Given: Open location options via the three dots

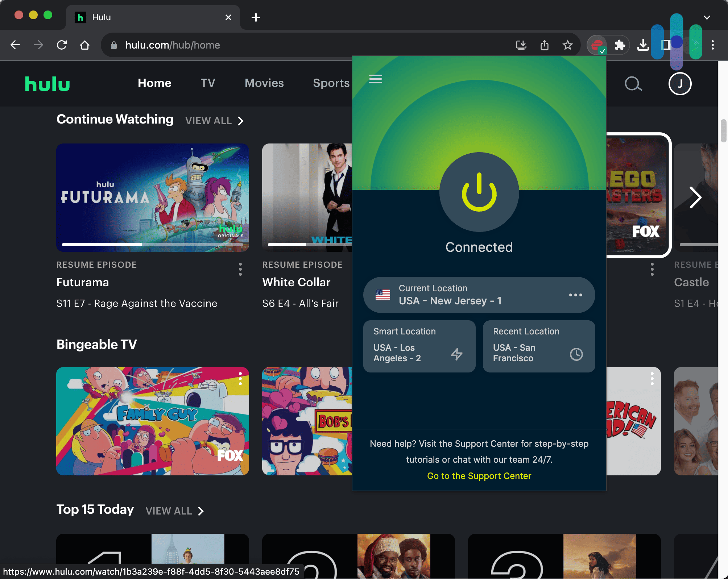Looking at the screenshot, I should (x=575, y=295).
